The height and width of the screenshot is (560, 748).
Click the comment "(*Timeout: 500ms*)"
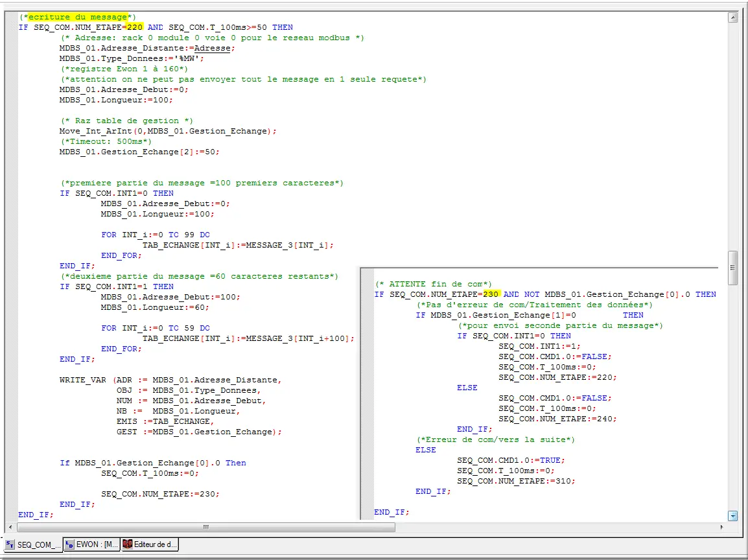coord(106,142)
